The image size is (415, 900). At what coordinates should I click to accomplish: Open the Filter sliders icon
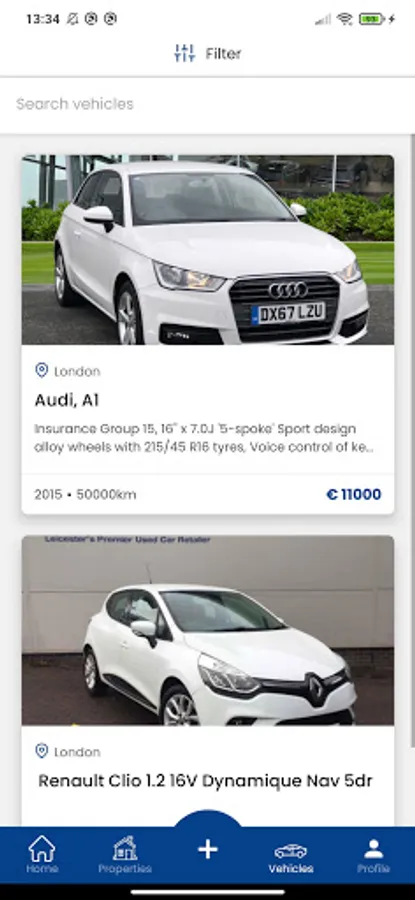185,53
